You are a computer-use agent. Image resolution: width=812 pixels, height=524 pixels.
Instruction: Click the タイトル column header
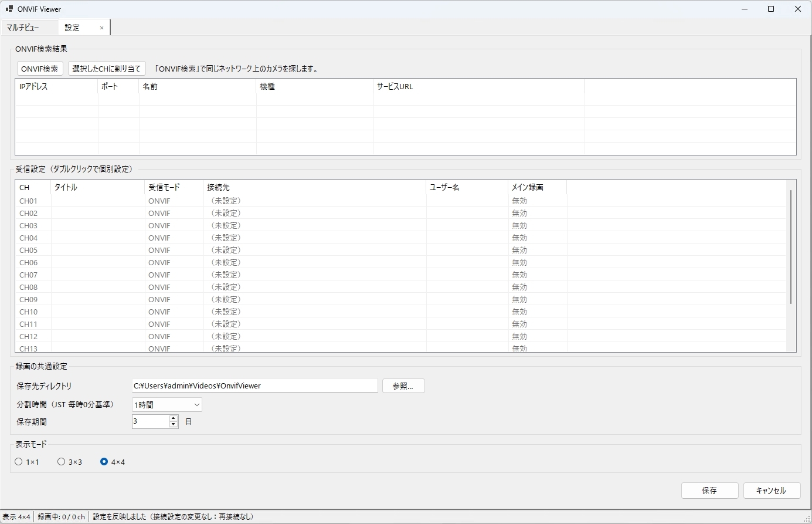(x=98, y=187)
